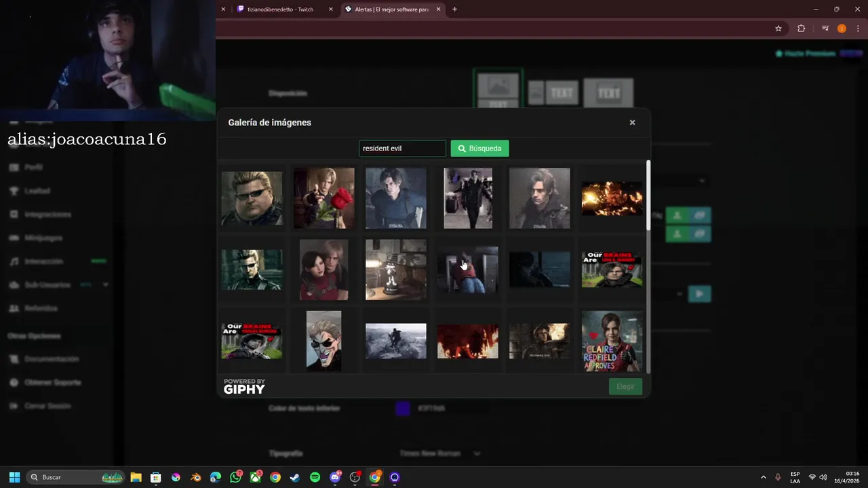Select the Alertas browser tab
This screenshot has width=868, height=488.
(x=391, y=9)
